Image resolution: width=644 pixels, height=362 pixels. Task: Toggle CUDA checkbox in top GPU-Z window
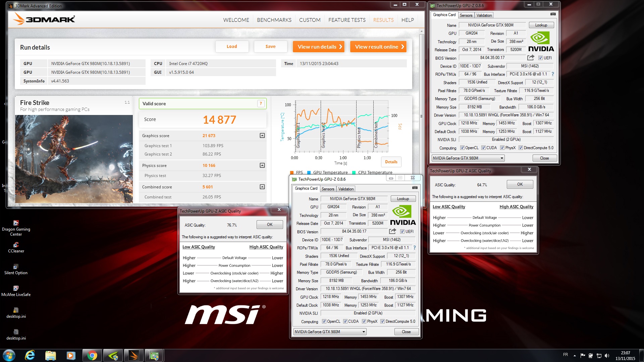click(483, 148)
